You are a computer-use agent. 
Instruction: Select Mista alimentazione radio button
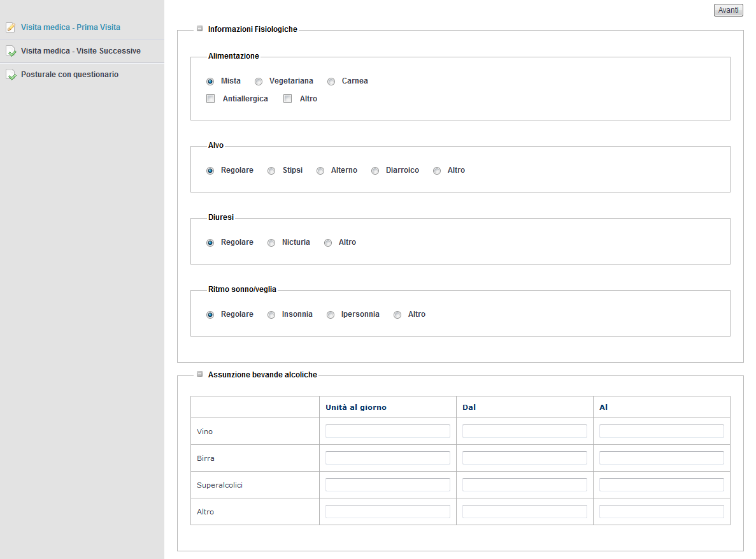(210, 82)
